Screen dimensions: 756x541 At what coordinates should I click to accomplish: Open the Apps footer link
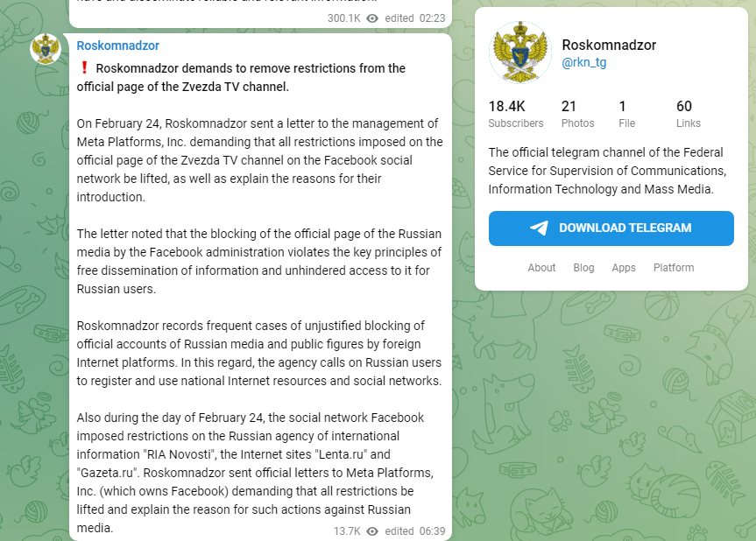[624, 268]
